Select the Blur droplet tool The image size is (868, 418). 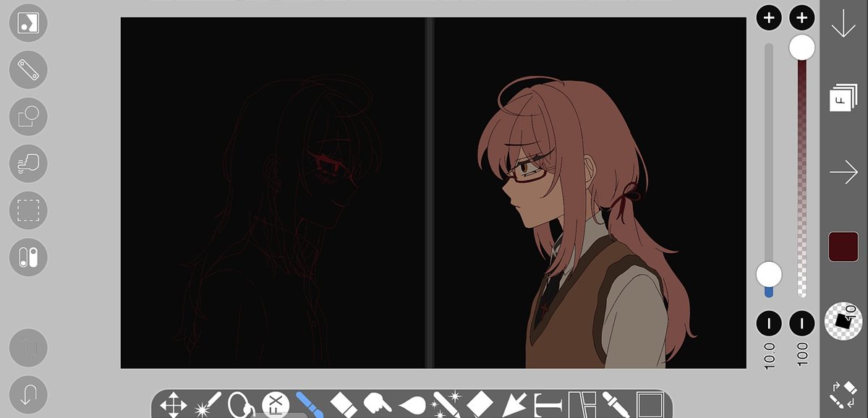[411, 404]
